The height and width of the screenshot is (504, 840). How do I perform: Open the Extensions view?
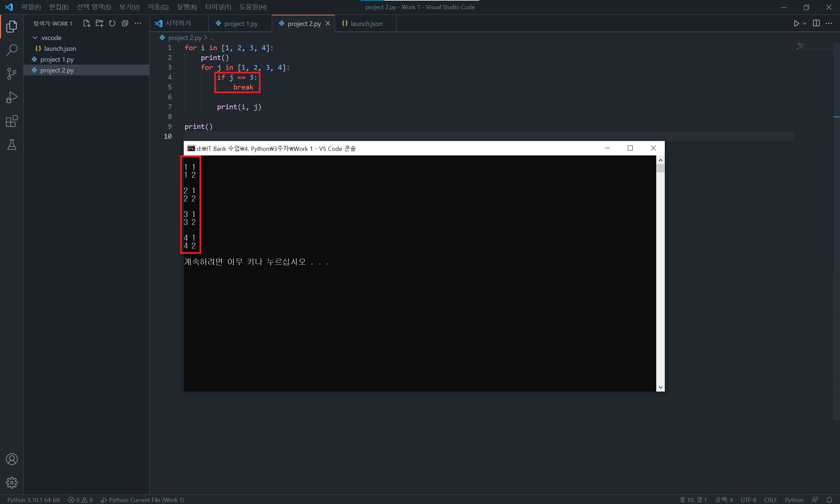click(x=11, y=121)
